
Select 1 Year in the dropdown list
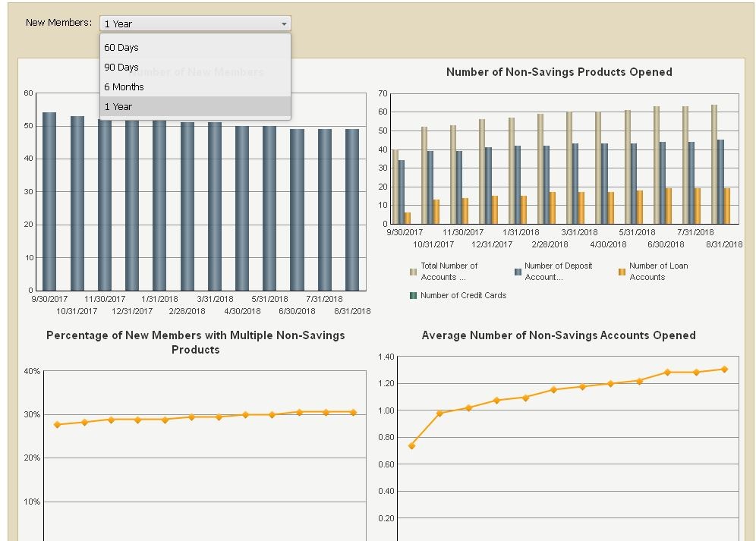click(118, 107)
